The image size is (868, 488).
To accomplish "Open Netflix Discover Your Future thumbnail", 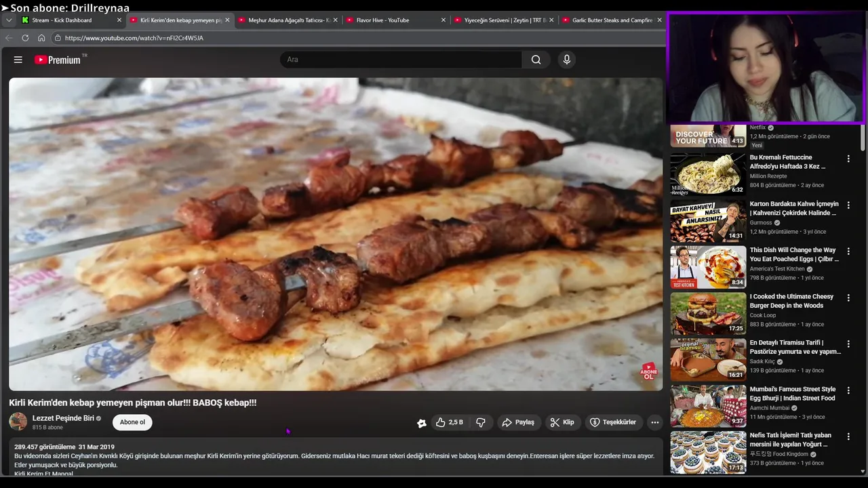I will click(708, 136).
